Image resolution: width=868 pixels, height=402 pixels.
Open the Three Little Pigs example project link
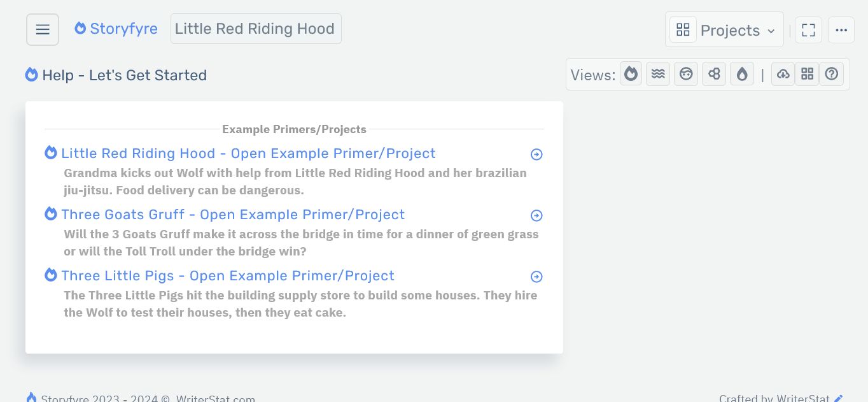coord(228,276)
